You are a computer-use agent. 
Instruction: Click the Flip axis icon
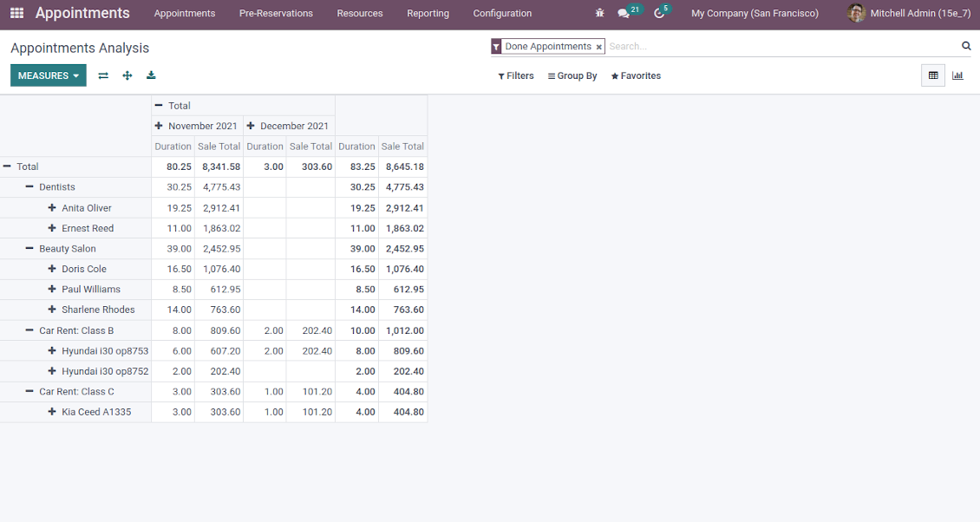[103, 75]
